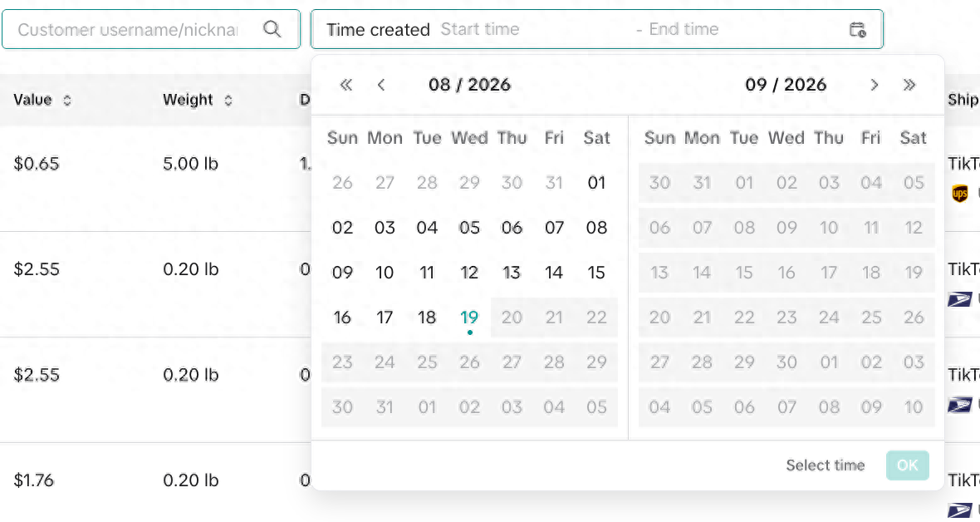
Task: Select August 16 on the calendar
Action: click(342, 318)
